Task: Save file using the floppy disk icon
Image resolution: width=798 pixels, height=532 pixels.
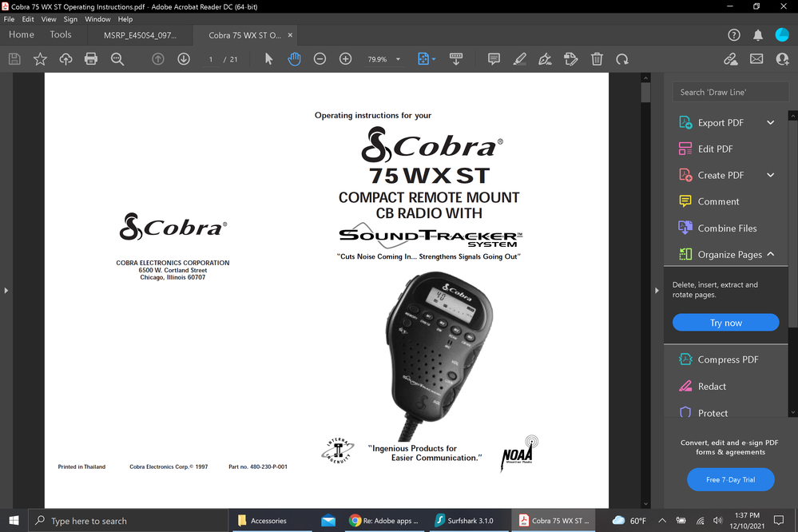Action: [14, 59]
